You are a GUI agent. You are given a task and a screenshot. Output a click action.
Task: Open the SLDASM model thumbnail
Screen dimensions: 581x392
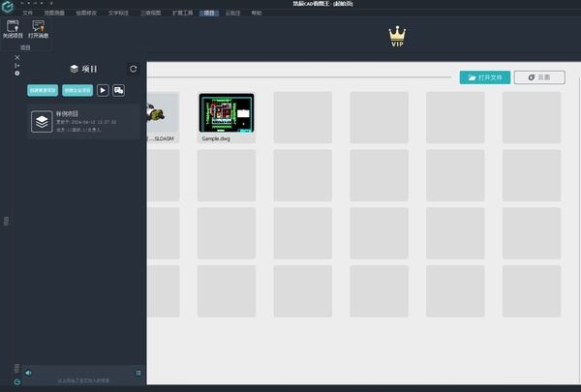coord(163,113)
